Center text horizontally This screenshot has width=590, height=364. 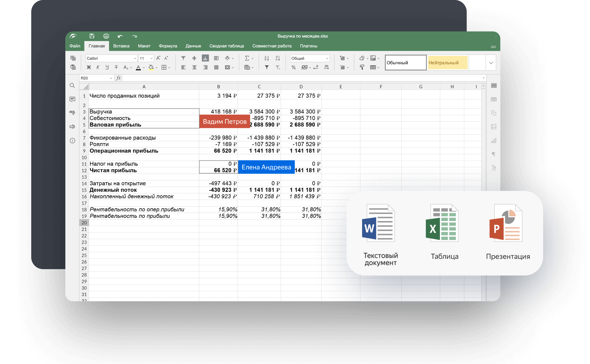pos(194,67)
